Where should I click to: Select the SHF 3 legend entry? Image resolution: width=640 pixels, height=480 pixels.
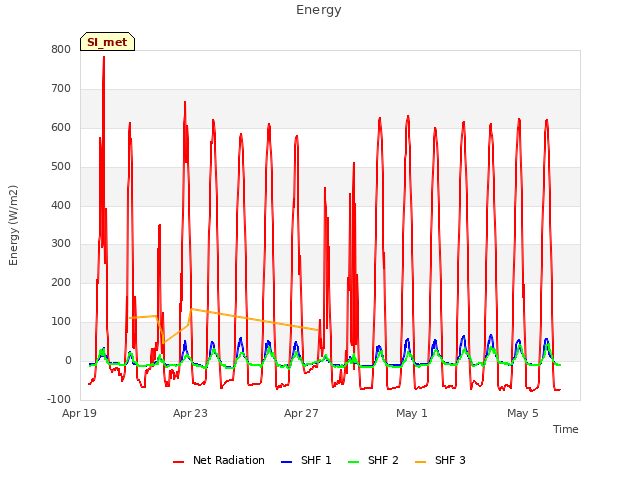[440, 460]
